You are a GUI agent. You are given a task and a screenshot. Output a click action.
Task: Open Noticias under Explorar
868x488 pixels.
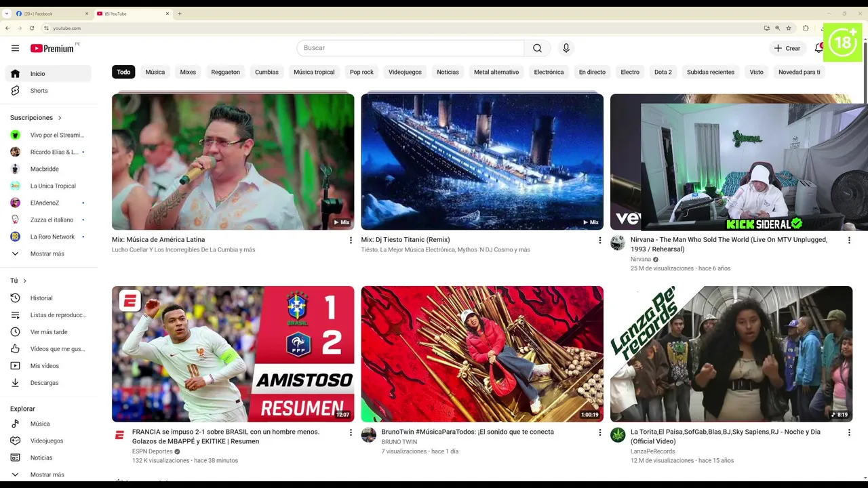click(47, 457)
